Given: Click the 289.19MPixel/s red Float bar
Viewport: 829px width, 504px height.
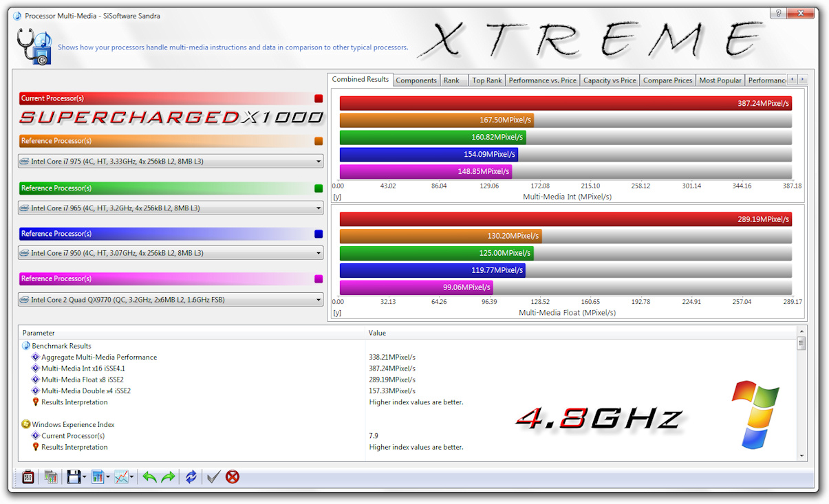Looking at the screenshot, I should (566, 219).
